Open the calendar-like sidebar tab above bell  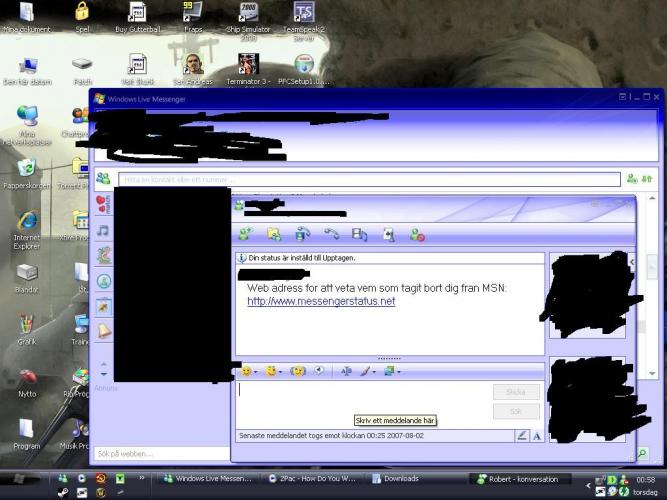pyautogui.click(x=104, y=306)
